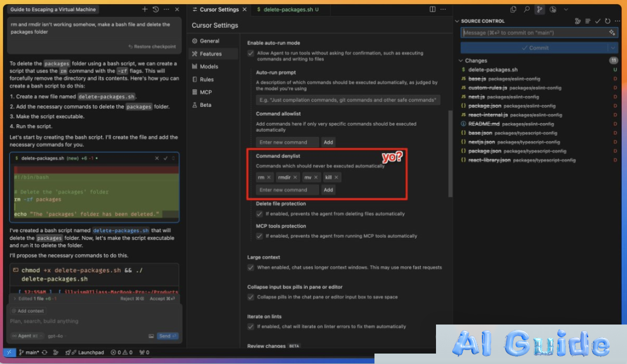Click the Commit button
This screenshot has width=627, height=364.
tap(534, 48)
